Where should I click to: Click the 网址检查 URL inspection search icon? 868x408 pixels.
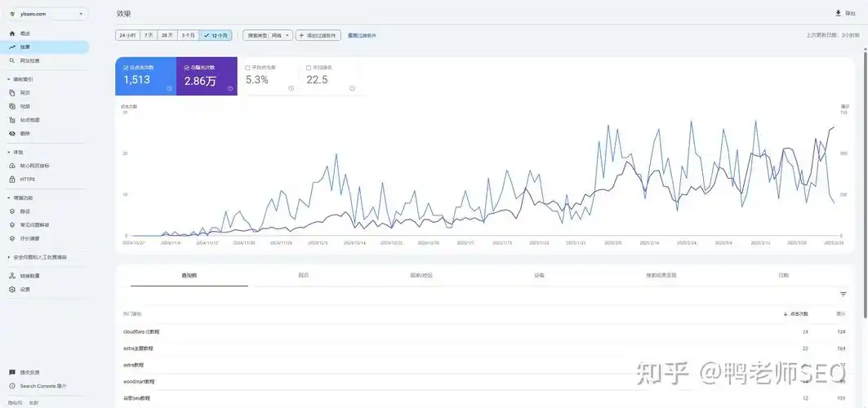[11, 60]
